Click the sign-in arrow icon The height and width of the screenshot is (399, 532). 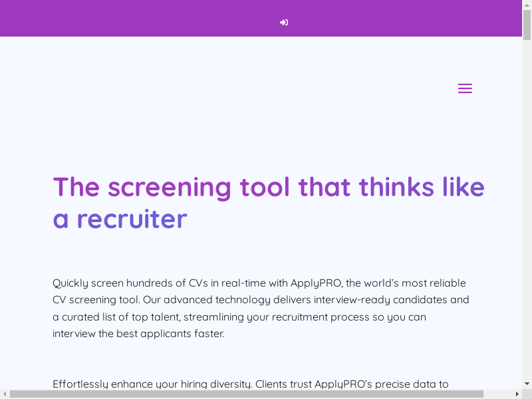pyautogui.click(x=284, y=23)
